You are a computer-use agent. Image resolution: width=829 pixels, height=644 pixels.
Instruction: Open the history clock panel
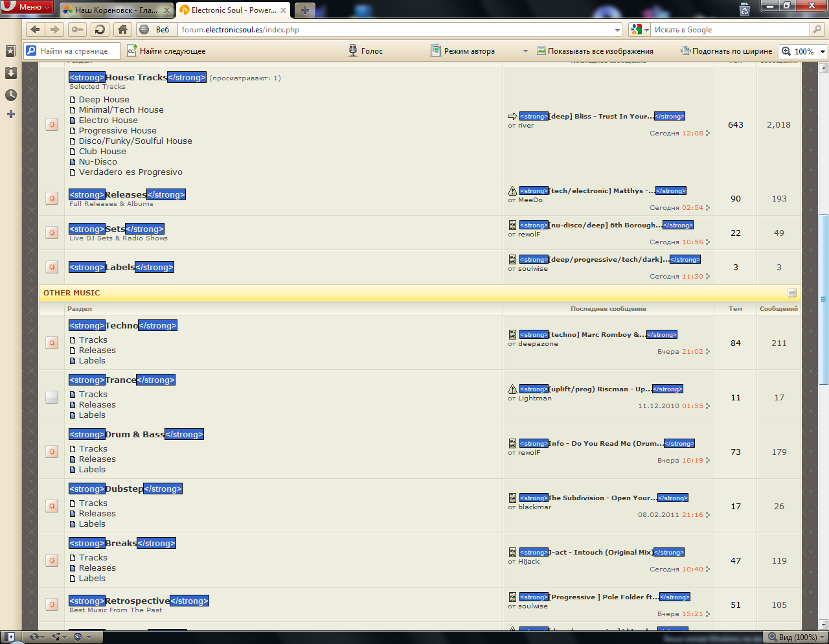tap(10, 95)
